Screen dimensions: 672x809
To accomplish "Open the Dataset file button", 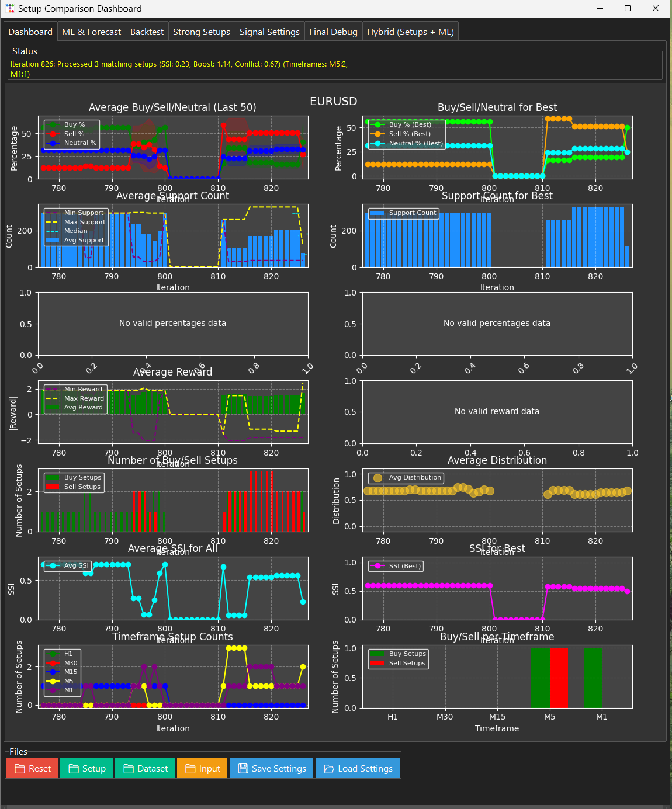I will click(145, 768).
